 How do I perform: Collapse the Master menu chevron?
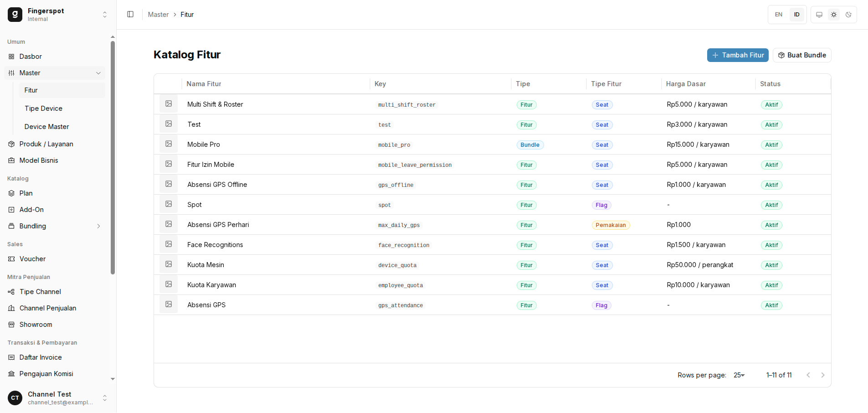tap(98, 73)
